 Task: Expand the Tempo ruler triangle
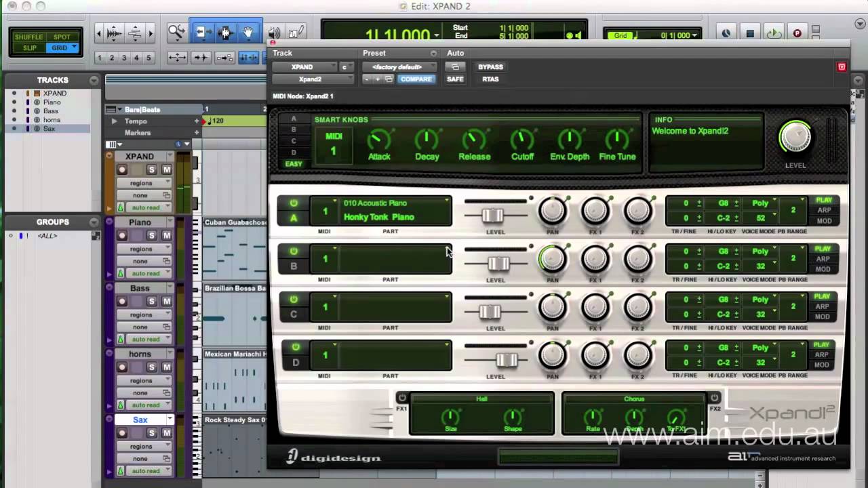[x=114, y=121]
